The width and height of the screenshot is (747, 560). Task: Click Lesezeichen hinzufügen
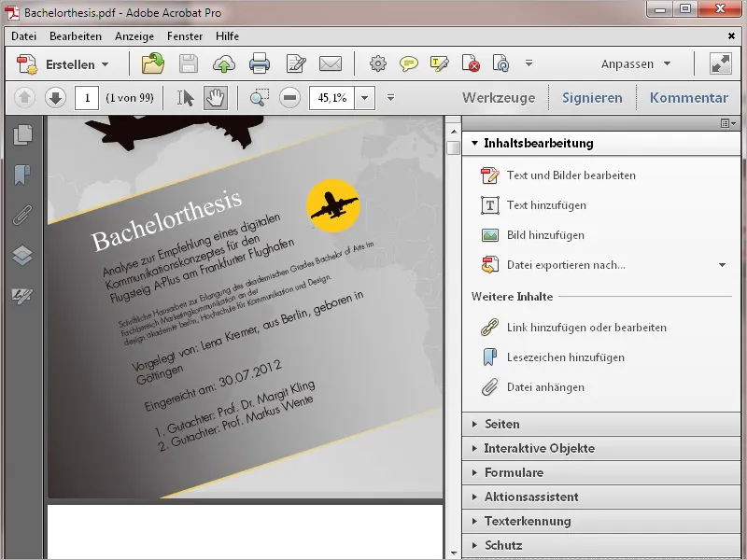pos(553,357)
